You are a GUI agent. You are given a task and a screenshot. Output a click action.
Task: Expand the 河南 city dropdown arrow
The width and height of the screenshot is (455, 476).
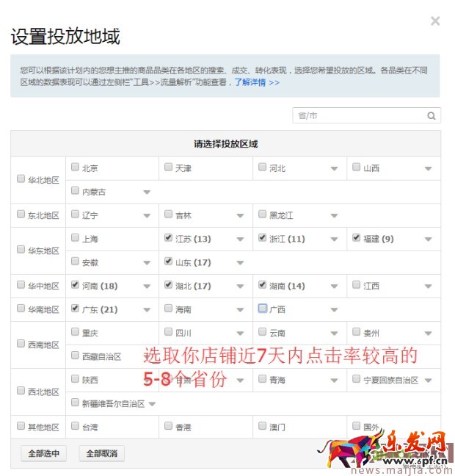click(x=147, y=286)
